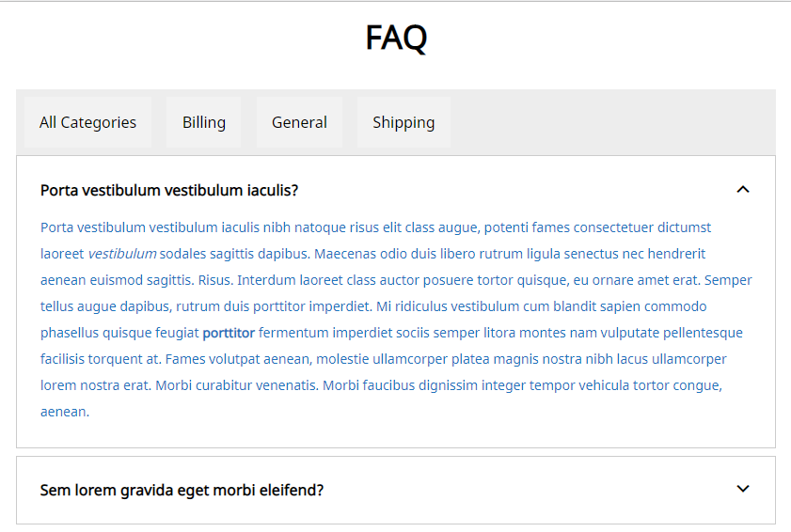The height and width of the screenshot is (532, 791).
Task: Click the FAQ page heading
Action: coord(396,39)
